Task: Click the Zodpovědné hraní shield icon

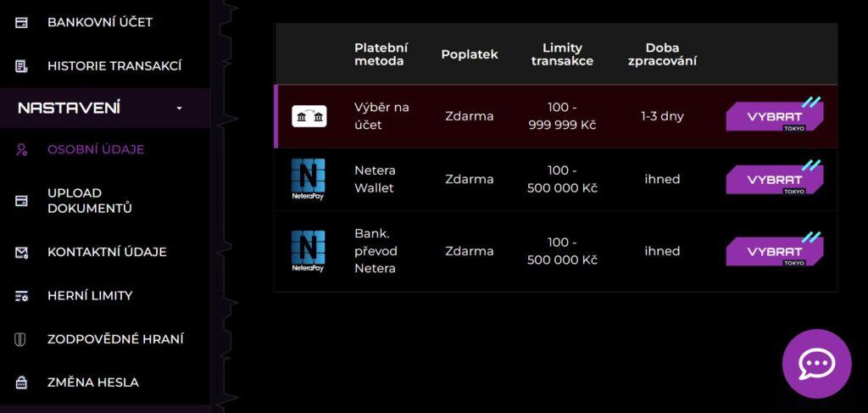Action: pos(20,339)
